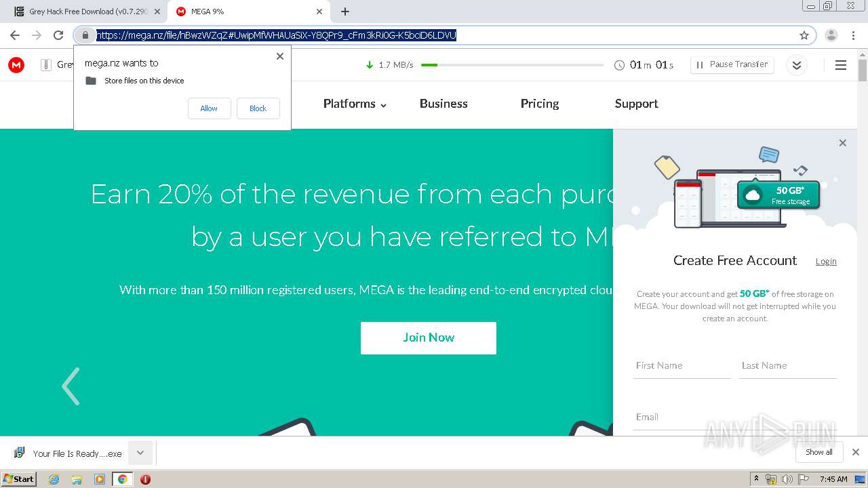This screenshot has height=488, width=868.
Task: Pause Transfer button in MEGA header
Action: 732,64
